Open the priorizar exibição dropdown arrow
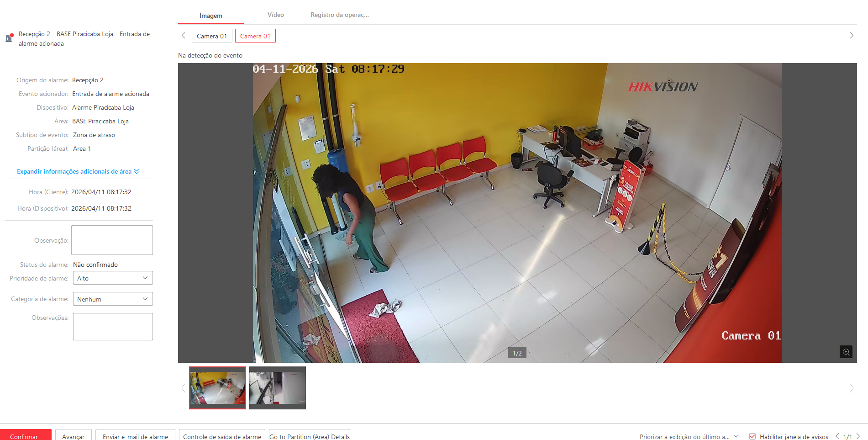Screen dimensions: 868x440 736,436
